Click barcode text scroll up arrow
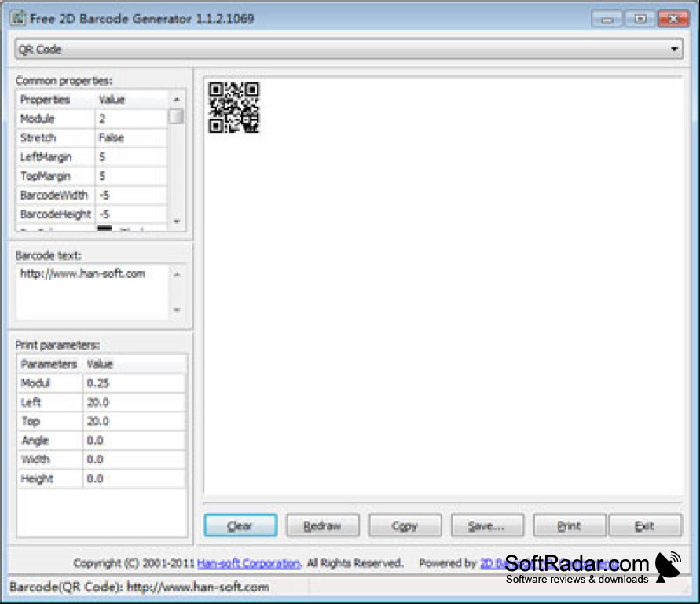This screenshot has width=700, height=604. 177,275
